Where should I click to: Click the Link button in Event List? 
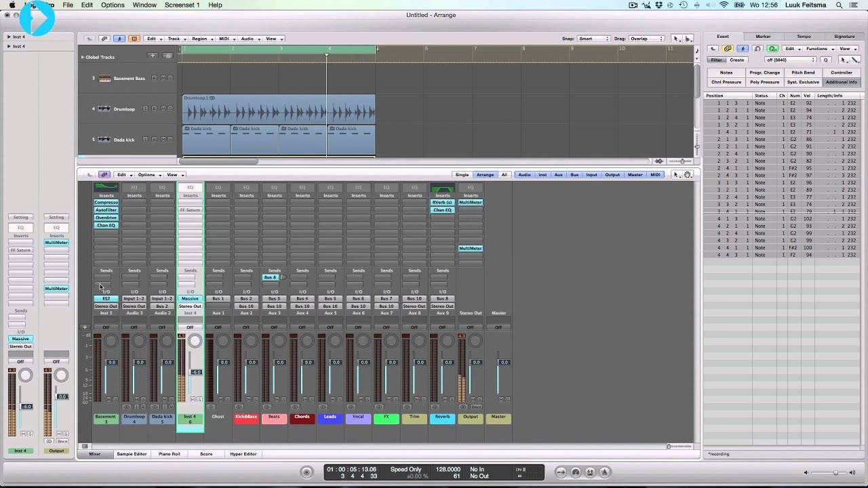tap(728, 49)
